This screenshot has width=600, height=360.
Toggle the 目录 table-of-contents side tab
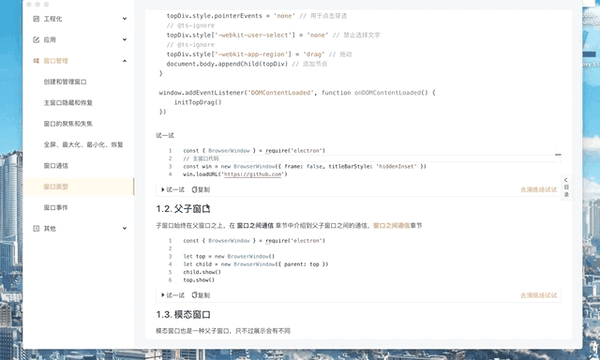point(566,187)
